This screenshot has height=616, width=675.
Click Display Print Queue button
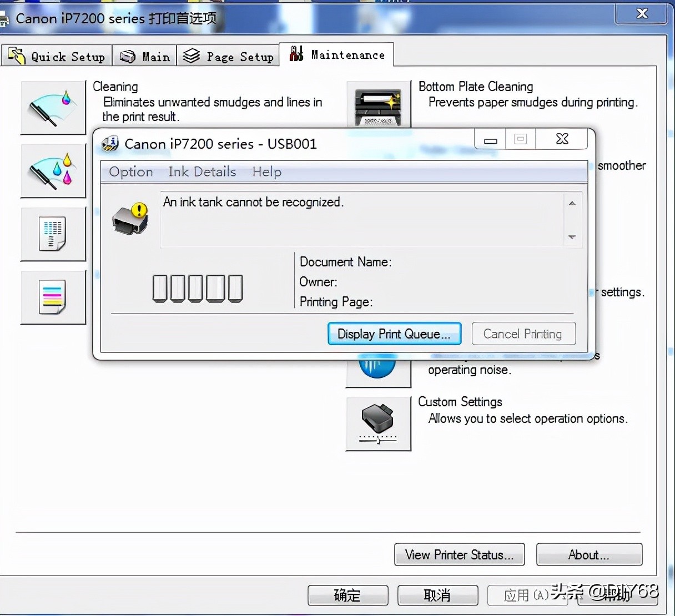[x=395, y=334]
